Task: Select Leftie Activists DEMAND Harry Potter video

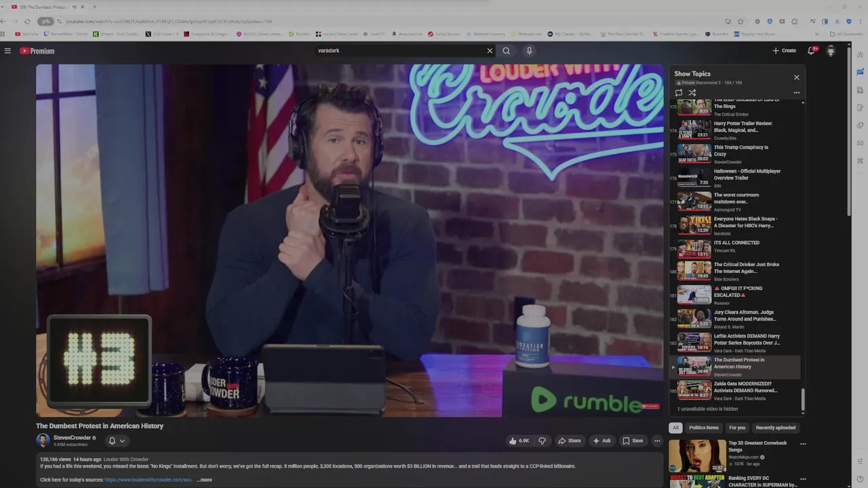Action: click(x=735, y=342)
